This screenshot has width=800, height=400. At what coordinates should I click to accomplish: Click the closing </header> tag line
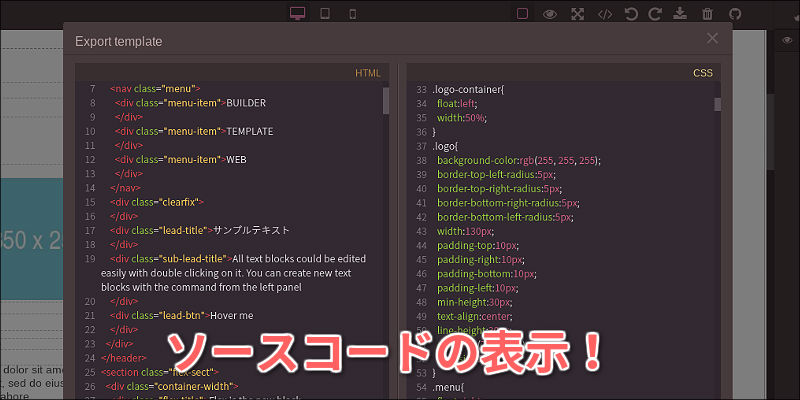124,358
